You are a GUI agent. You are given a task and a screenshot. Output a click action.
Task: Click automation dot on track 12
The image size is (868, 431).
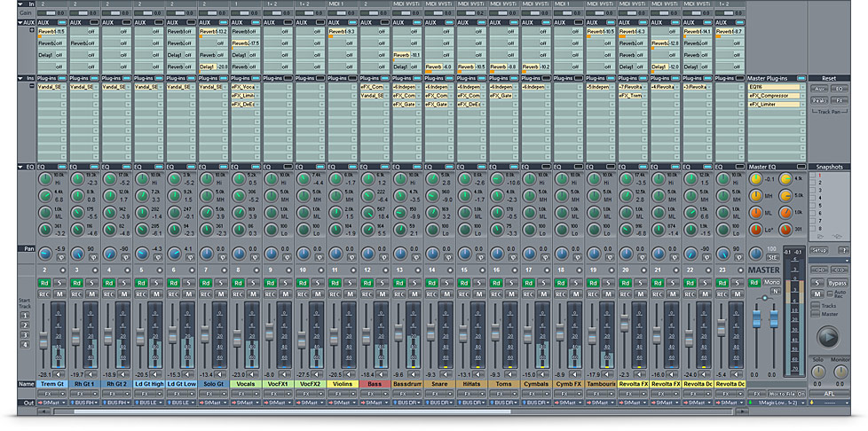(x=386, y=270)
